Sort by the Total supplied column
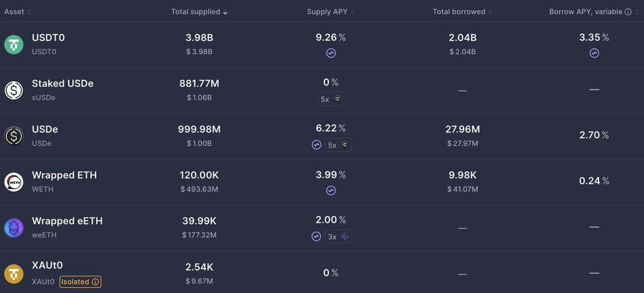 point(199,12)
